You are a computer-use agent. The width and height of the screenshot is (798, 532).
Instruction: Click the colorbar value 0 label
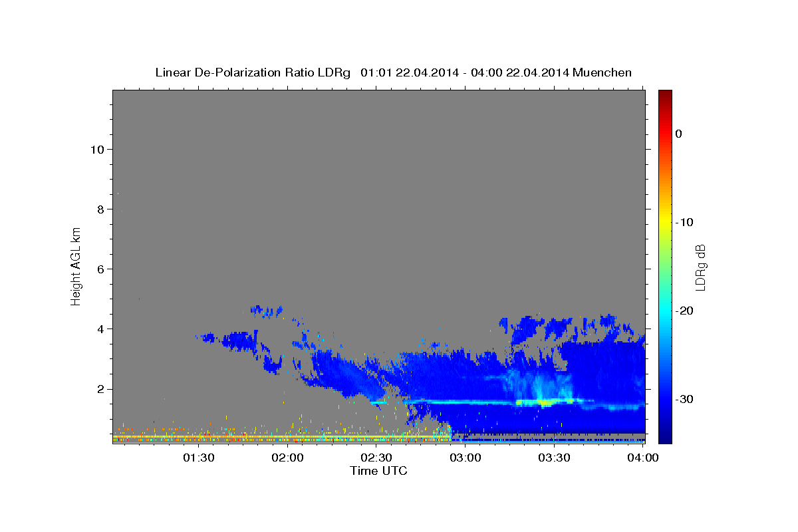pyautogui.click(x=679, y=134)
